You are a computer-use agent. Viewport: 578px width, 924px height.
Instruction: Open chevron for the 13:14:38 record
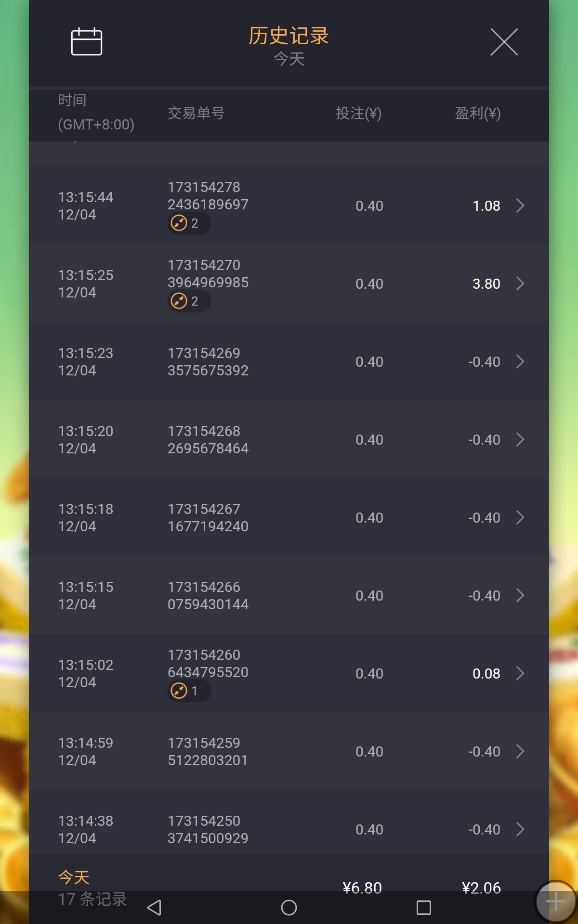click(x=520, y=830)
